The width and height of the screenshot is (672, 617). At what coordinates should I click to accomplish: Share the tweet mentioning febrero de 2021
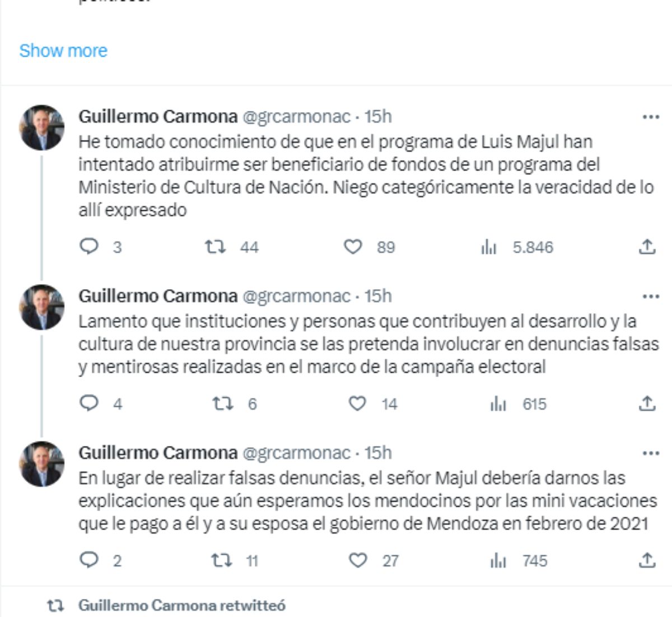(647, 560)
